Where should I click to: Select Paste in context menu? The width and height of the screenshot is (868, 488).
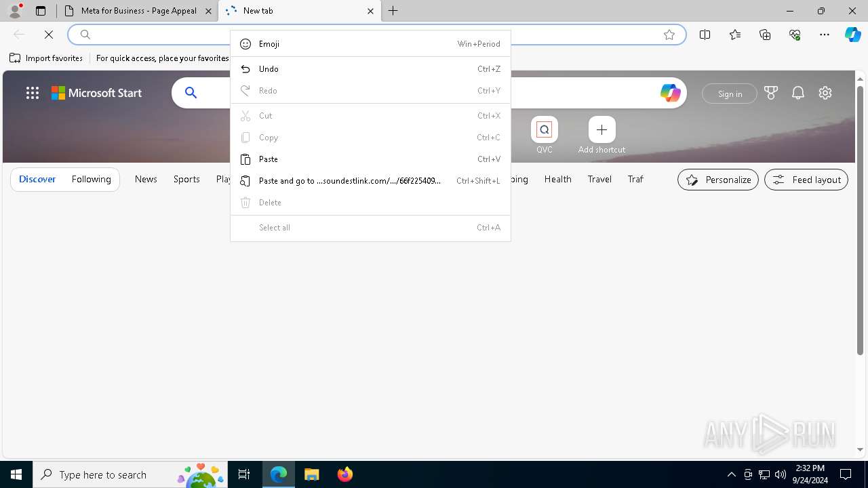pyautogui.click(x=370, y=159)
